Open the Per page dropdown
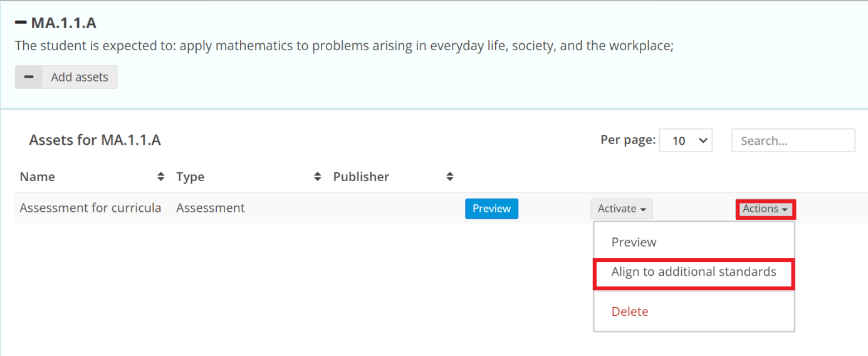This screenshot has height=356, width=868. (685, 140)
